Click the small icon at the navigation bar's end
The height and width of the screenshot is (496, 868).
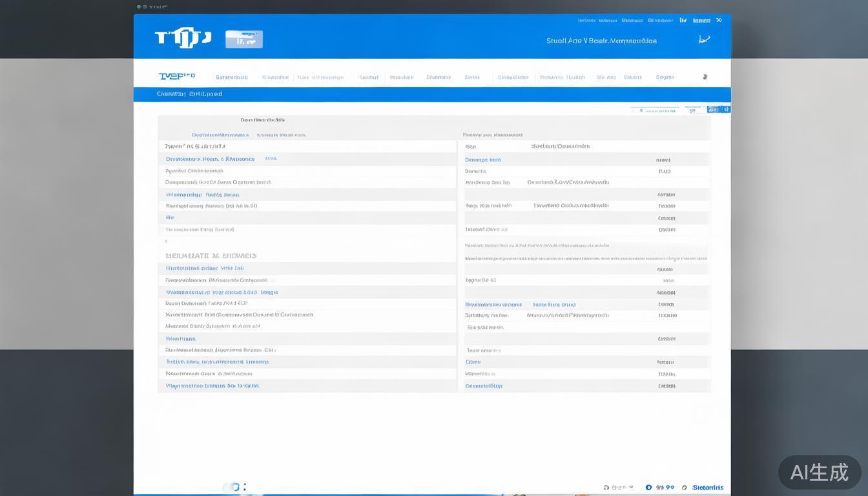[705, 77]
